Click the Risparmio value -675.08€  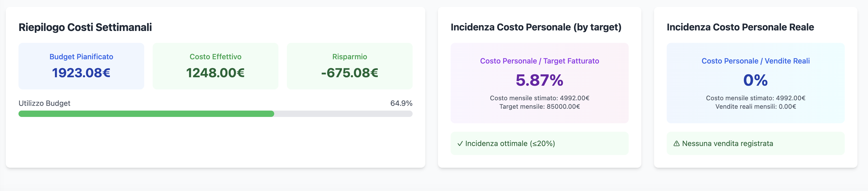[349, 72]
